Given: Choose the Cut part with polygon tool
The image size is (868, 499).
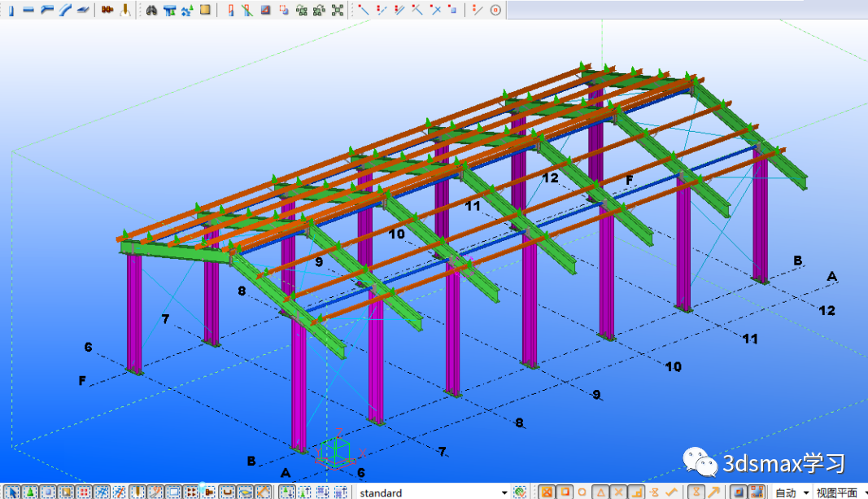Looking at the screenshot, I should (266, 10).
